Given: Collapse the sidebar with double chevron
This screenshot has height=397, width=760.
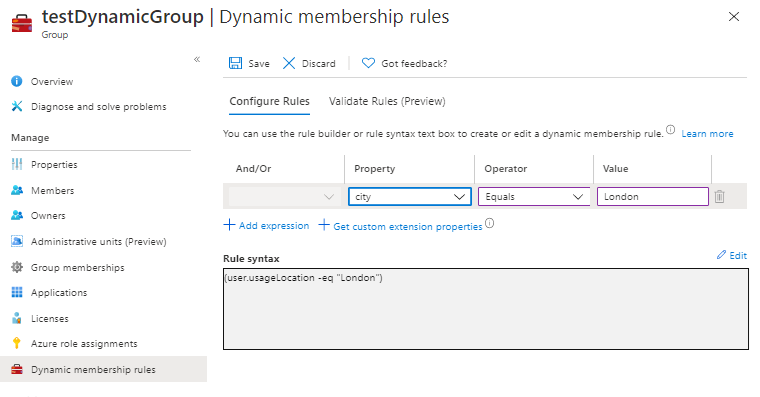Looking at the screenshot, I should tap(197, 59).
